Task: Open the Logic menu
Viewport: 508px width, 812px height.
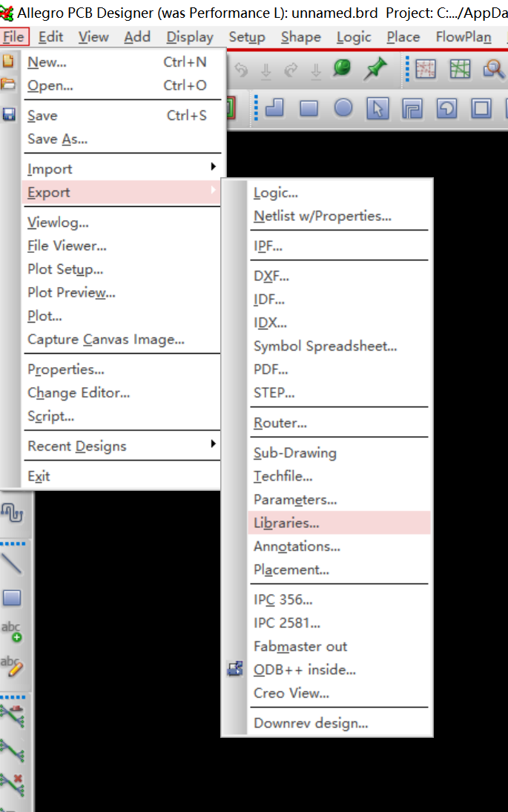Action: [x=354, y=37]
